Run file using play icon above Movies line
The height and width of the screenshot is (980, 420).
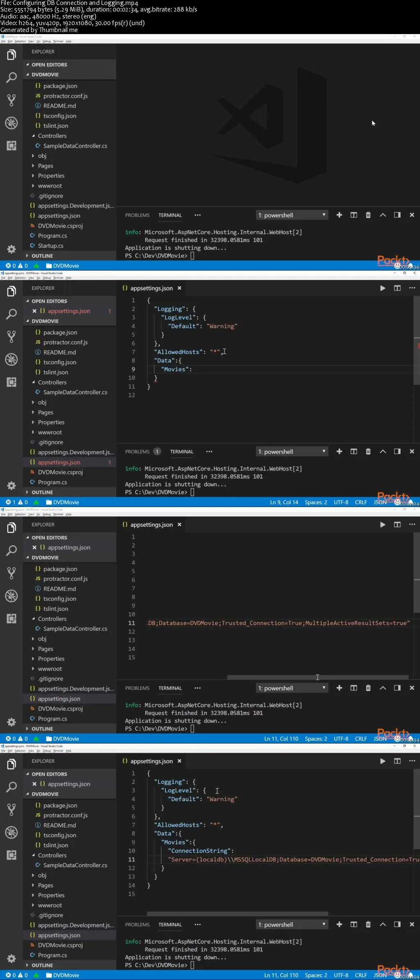[x=382, y=288]
